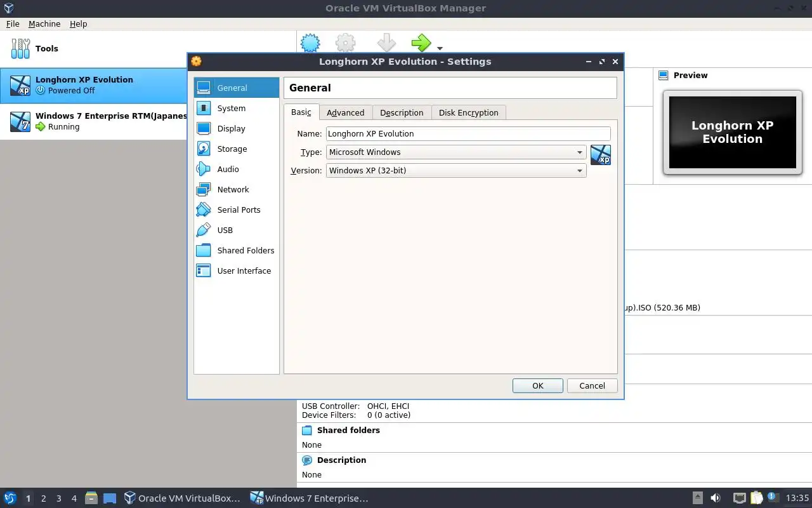Expand the Type dropdown showing Microsoft Windows
Screen dimensions: 812x508
click(456, 152)
